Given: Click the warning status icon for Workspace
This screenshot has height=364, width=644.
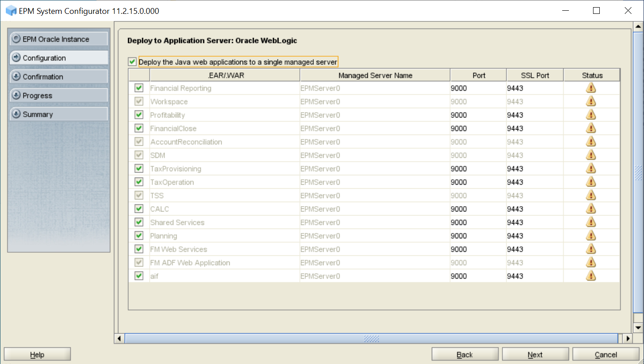Looking at the screenshot, I should pyautogui.click(x=591, y=101).
